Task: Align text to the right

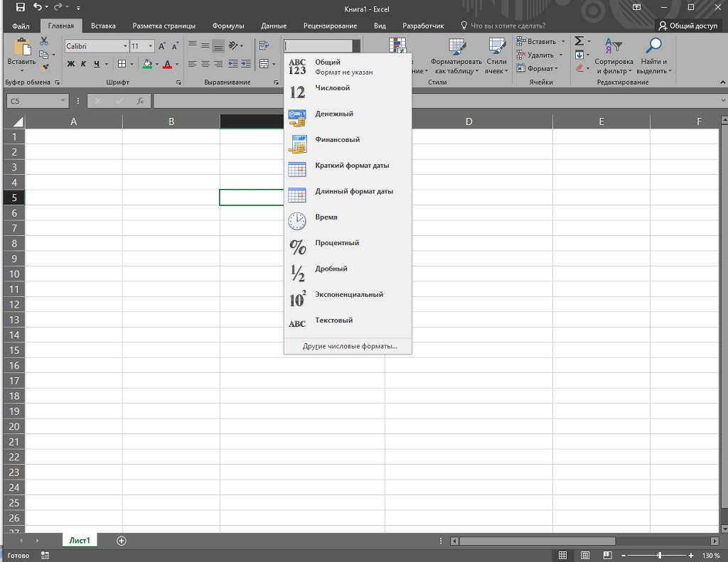Action: click(x=218, y=63)
